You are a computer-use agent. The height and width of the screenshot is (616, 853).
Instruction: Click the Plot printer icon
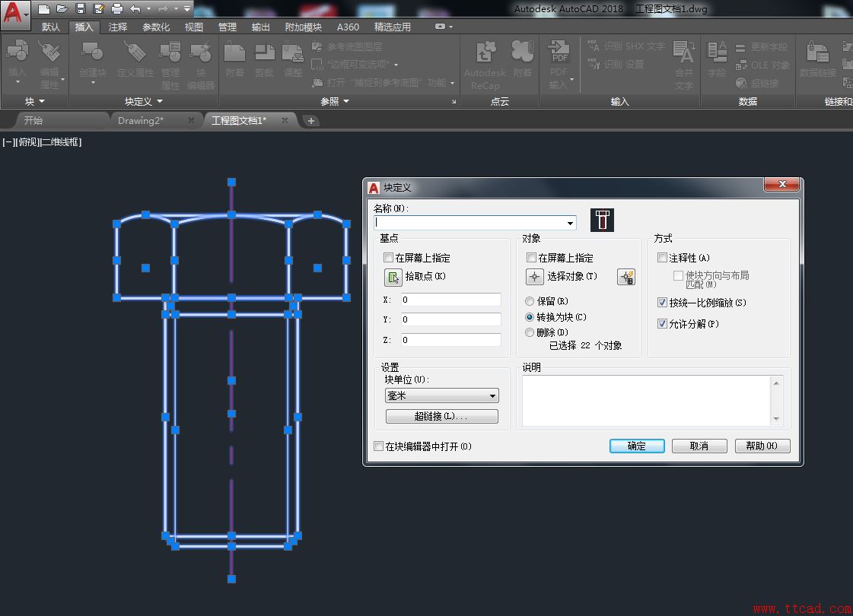117,8
